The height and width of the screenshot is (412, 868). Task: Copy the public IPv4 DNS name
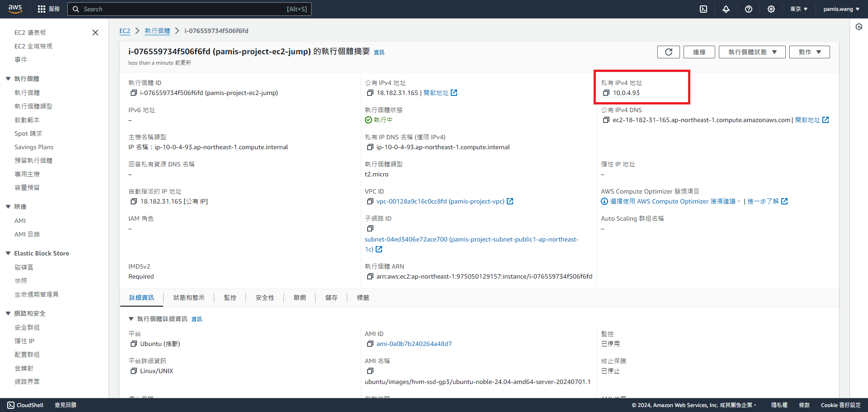tap(606, 120)
